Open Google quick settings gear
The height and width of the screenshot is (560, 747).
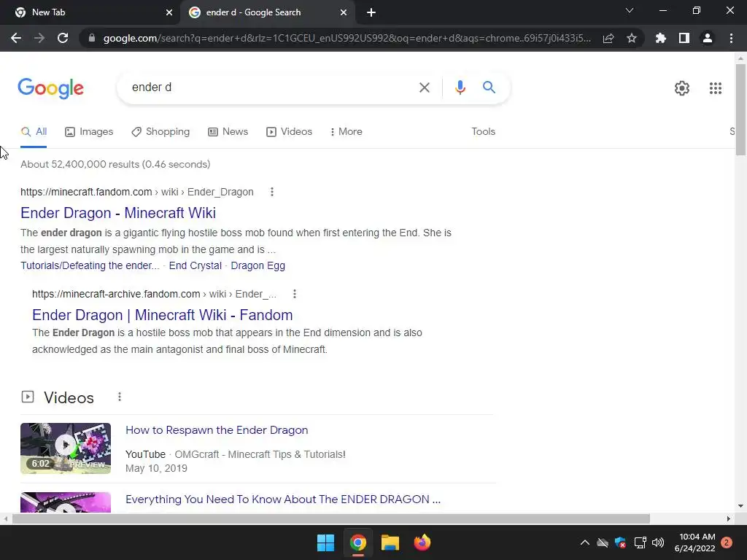[682, 88]
